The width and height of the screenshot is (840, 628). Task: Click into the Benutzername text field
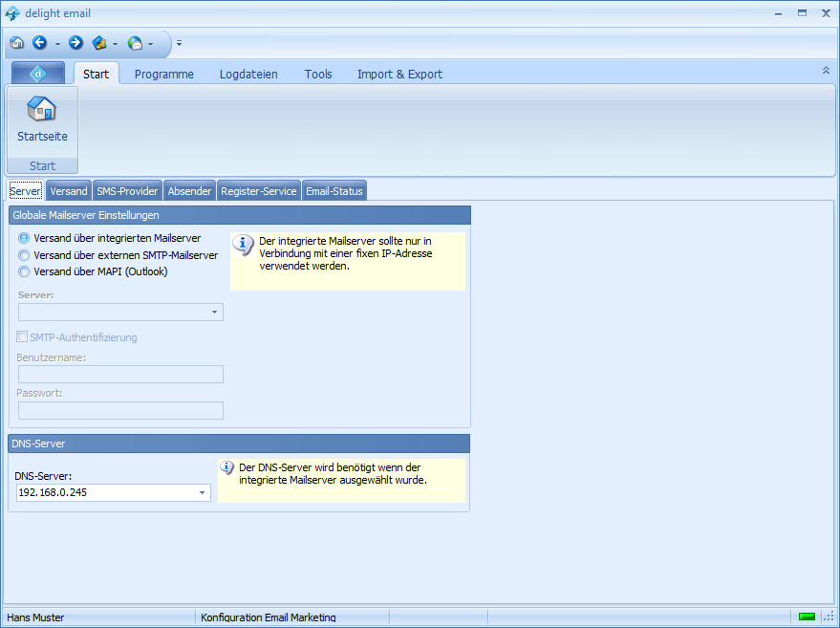[120, 374]
